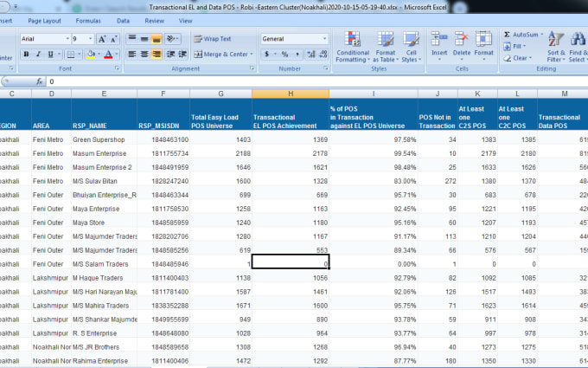The width and height of the screenshot is (588, 368).
Task: Toggle italic formatting
Action: point(38,55)
